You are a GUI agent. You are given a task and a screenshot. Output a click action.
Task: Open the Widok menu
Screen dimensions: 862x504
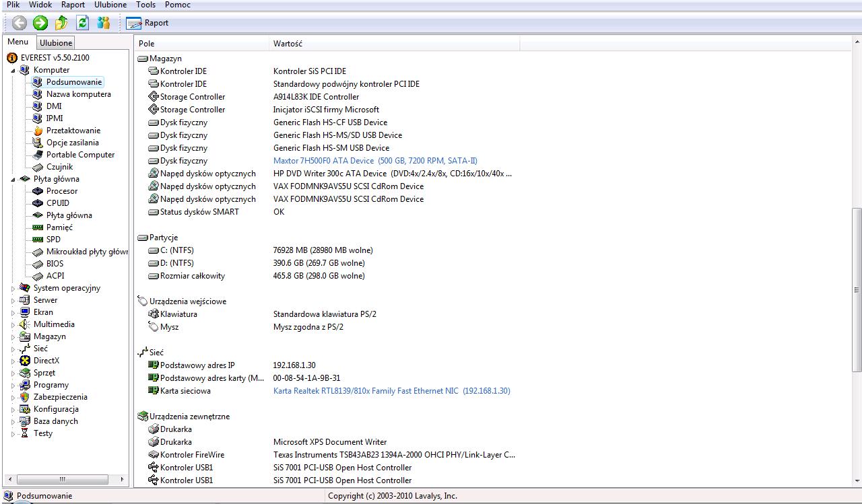pyautogui.click(x=40, y=5)
